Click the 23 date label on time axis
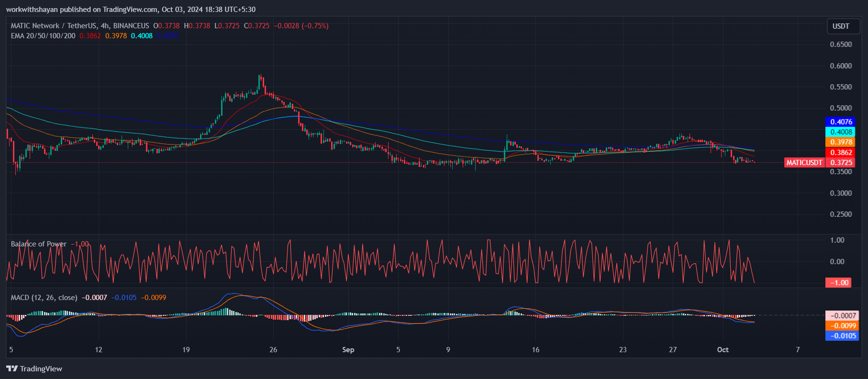868x379 pixels. point(623,350)
